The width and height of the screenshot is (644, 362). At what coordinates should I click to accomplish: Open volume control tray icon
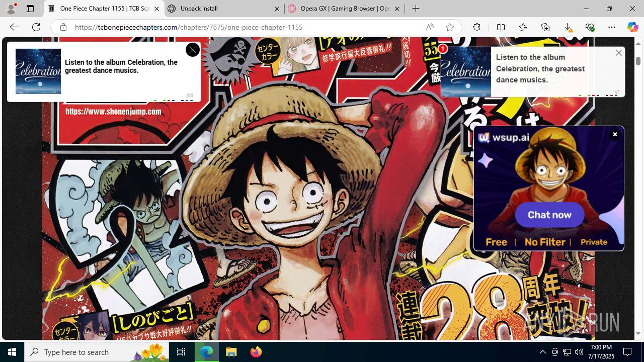pos(579,352)
